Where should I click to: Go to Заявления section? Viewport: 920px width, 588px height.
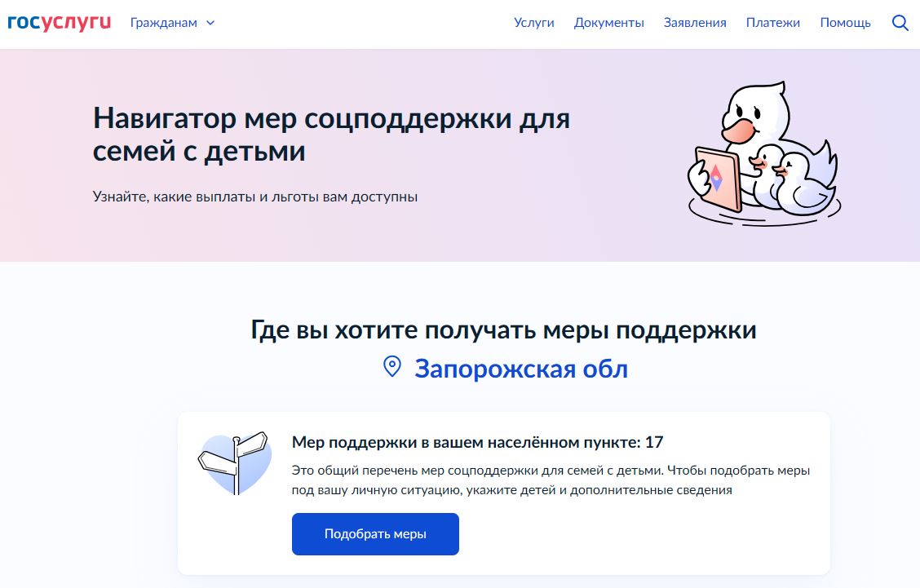pyautogui.click(x=695, y=22)
